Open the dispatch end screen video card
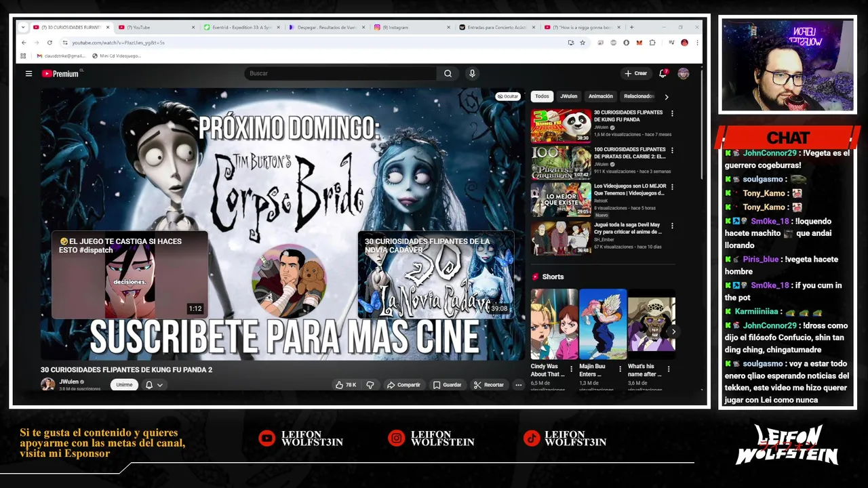 [130, 275]
